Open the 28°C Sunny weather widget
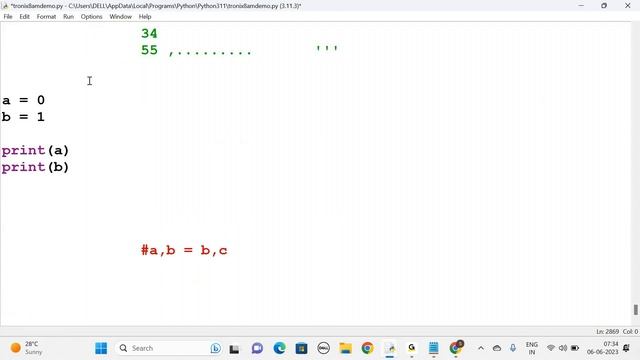 coord(27,348)
